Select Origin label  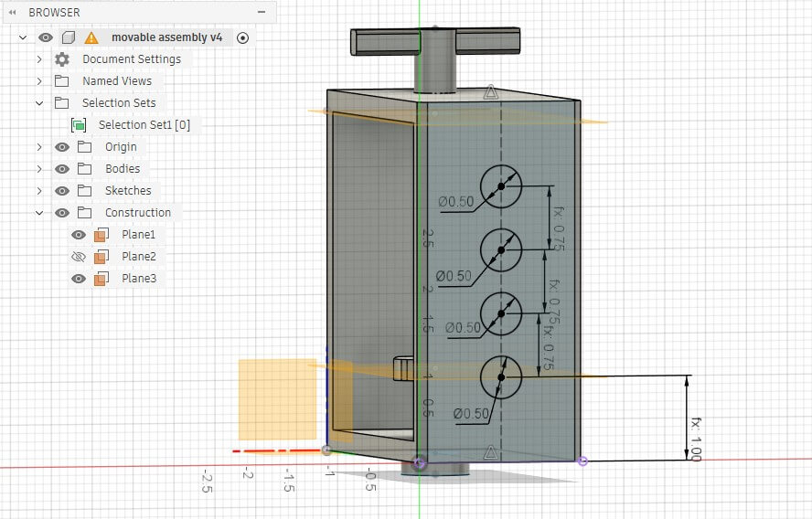coord(121,146)
